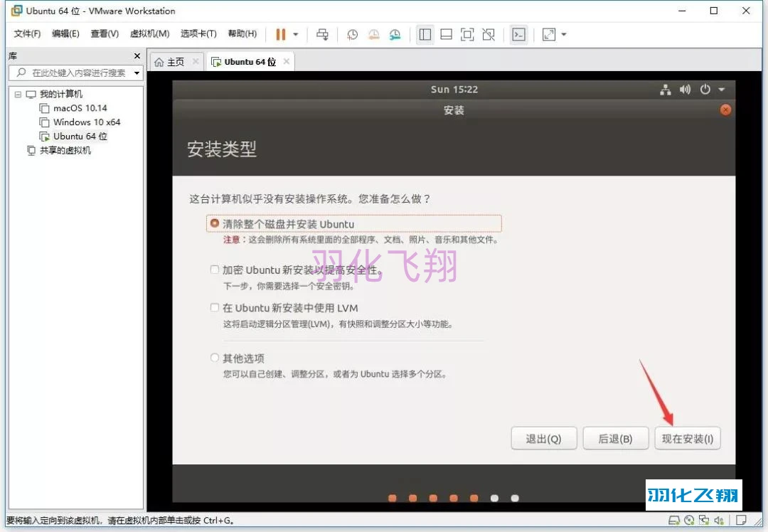768x532 pixels.
Task: Select 清除整个磁盘并安装 Ubuntu radio option
Action: pos(215,223)
